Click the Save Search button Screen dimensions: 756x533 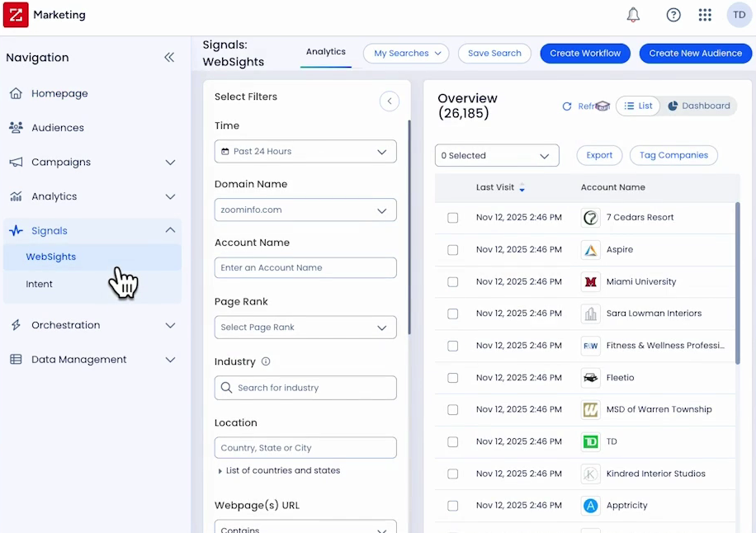(x=494, y=53)
